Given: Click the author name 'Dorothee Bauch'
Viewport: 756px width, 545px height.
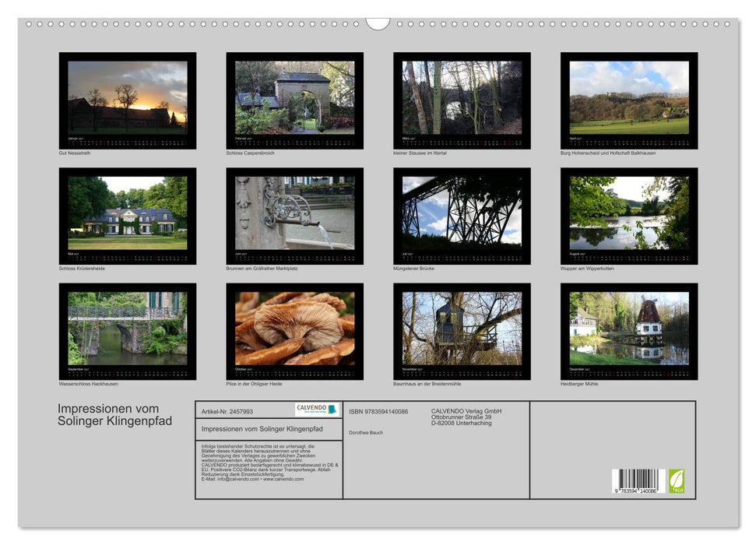Looking at the screenshot, I should click(x=366, y=433).
